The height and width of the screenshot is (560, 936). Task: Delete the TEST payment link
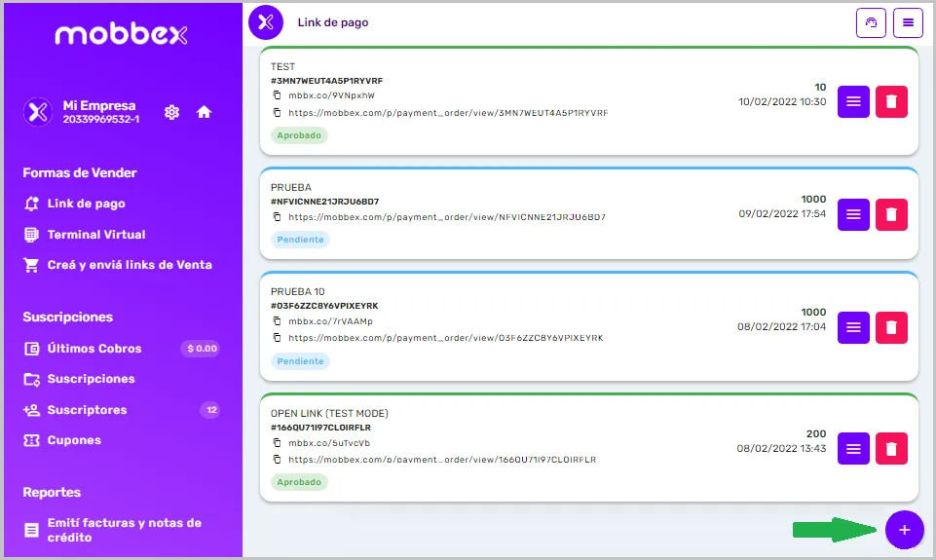click(891, 101)
